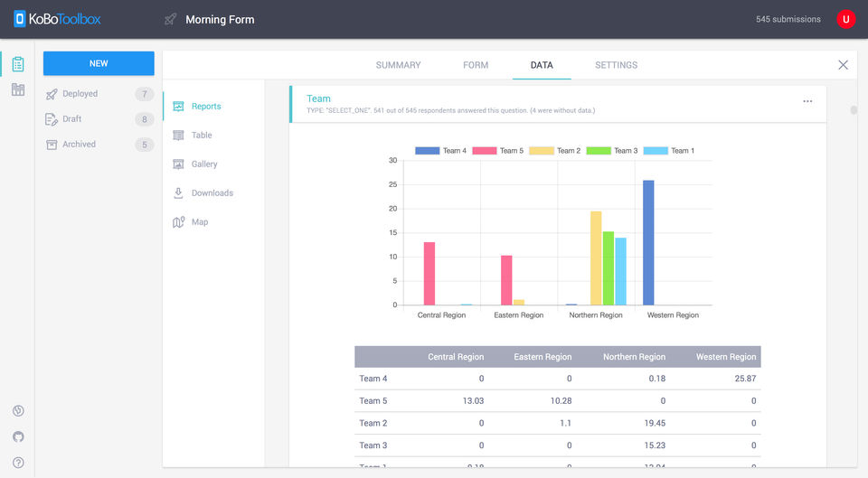
Task: Click the Deployed rocket icon
Action: click(52, 94)
